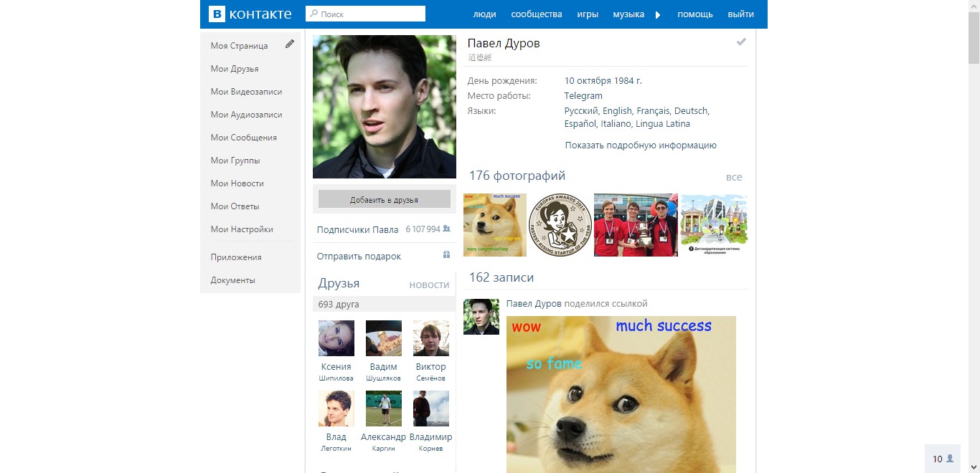This screenshot has height=473, width=980.
Task: Click the verified checkmark icon near the name
Action: [x=741, y=42]
